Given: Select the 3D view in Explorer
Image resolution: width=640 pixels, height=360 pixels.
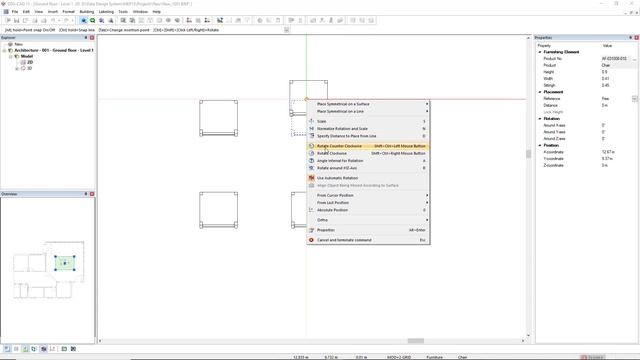Looking at the screenshot, I should pyautogui.click(x=29, y=68).
